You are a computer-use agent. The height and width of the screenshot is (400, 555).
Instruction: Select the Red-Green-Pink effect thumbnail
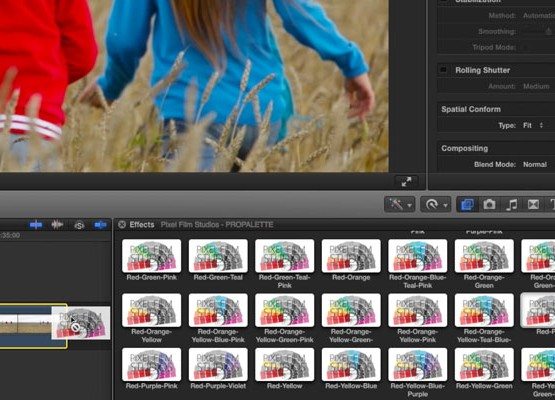151,256
